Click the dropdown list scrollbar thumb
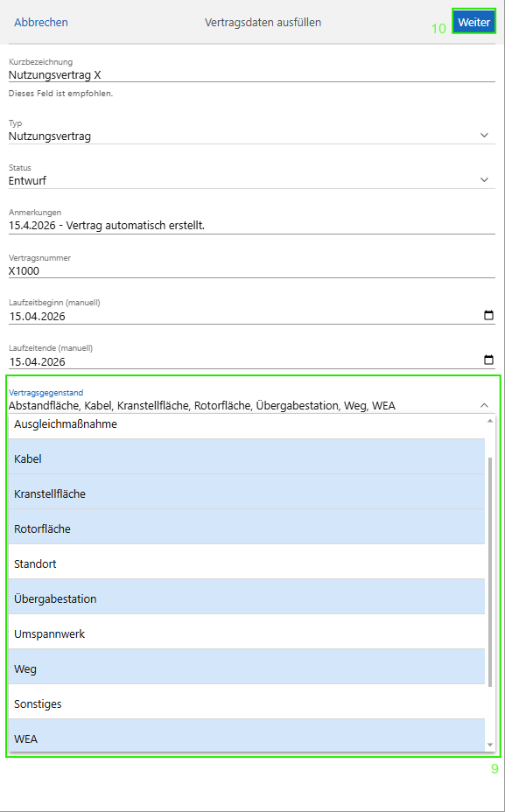 [x=490, y=572]
